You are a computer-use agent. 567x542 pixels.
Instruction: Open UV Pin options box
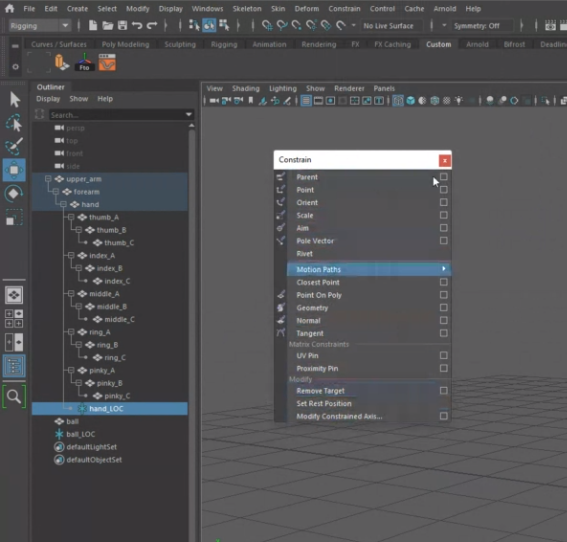click(444, 355)
